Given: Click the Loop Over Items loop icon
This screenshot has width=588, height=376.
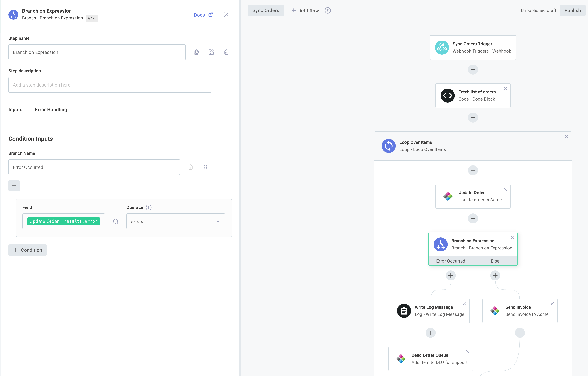Looking at the screenshot, I should [x=389, y=146].
